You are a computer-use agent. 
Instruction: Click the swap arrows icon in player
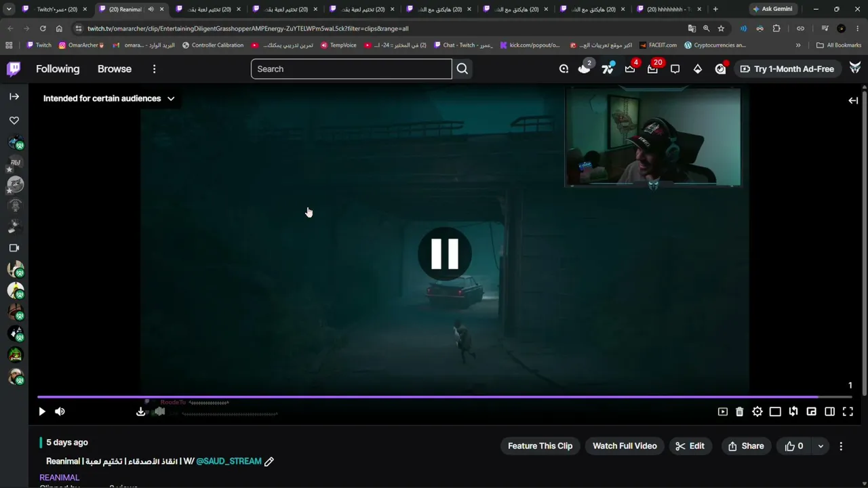tap(793, 411)
